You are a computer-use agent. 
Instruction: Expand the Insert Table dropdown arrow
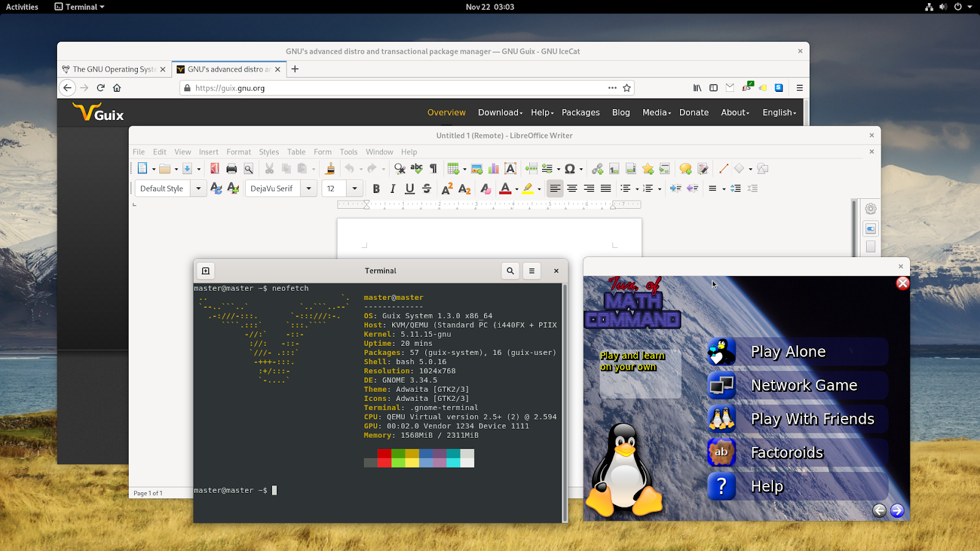pyautogui.click(x=464, y=170)
